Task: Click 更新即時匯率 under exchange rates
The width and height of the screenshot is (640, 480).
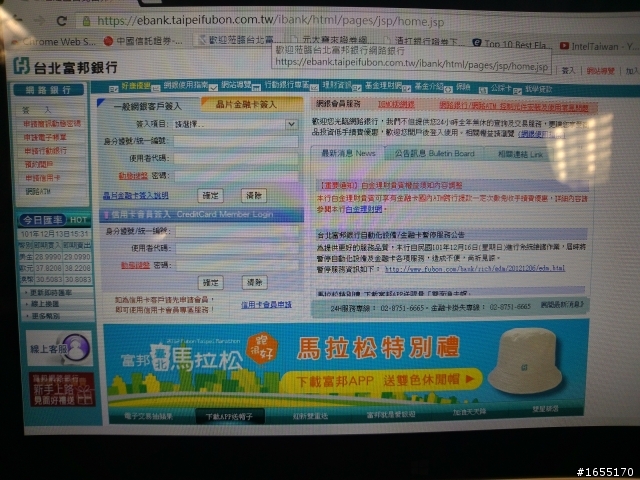Action: point(51,293)
